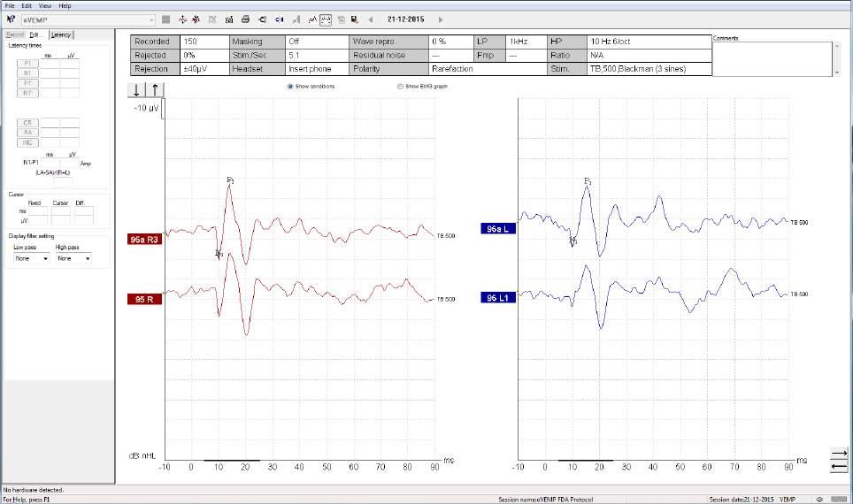
Task: Click the Stim. value TB,500,Blackman (3 sines)
Action: [649, 69]
